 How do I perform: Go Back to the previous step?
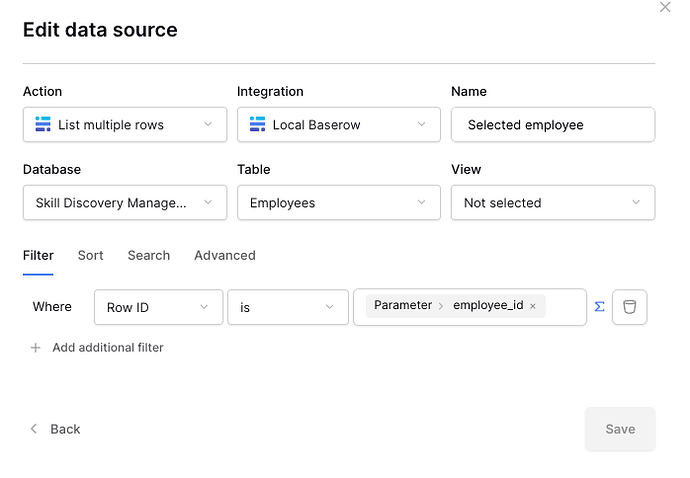tap(55, 429)
